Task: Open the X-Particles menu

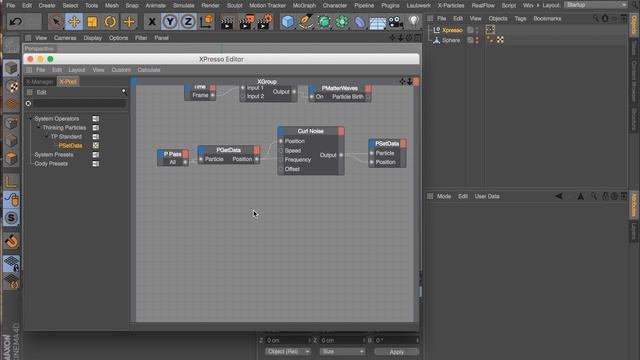Action: click(451, 5)
